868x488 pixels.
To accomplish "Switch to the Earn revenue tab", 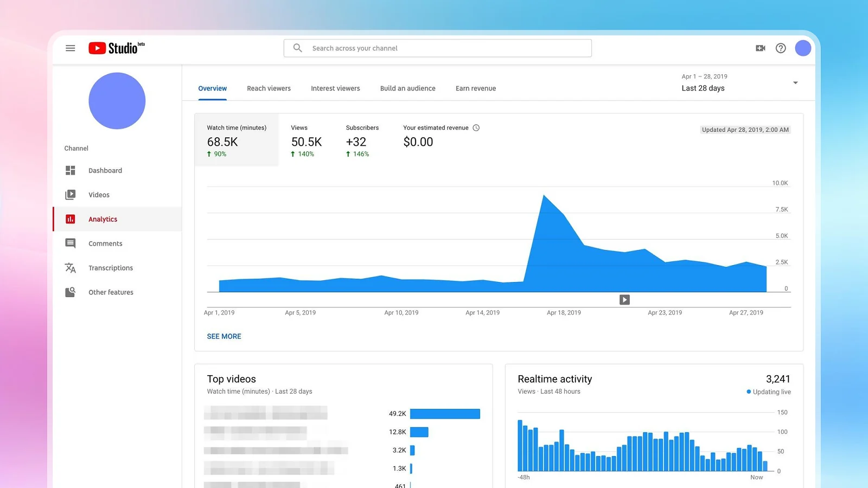I will (476, 88).
